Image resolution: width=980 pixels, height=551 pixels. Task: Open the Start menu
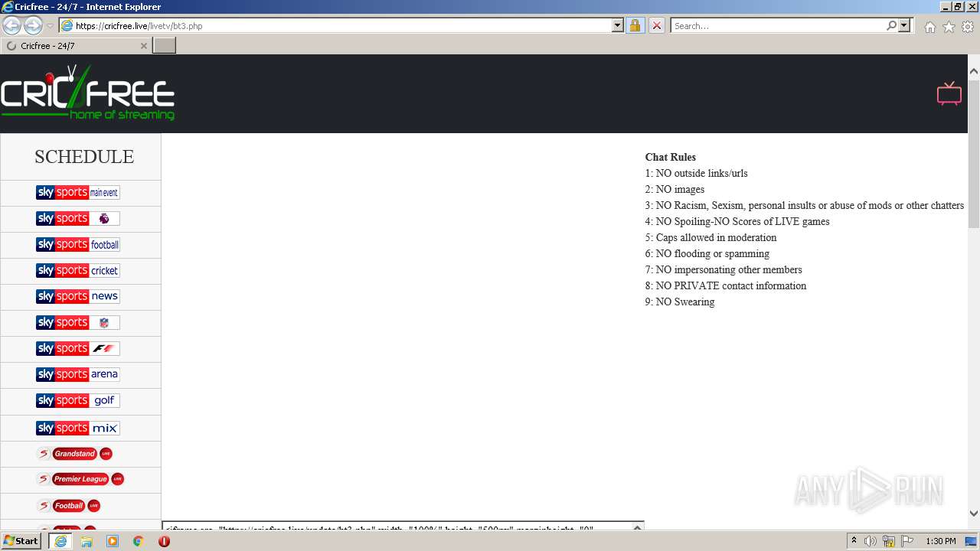click(21, 541)
